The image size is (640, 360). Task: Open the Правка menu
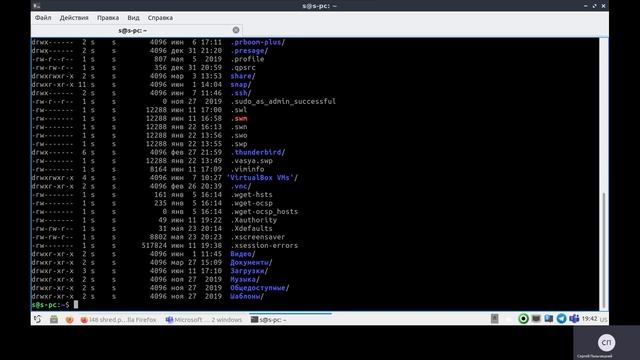[x=108, y=18]
